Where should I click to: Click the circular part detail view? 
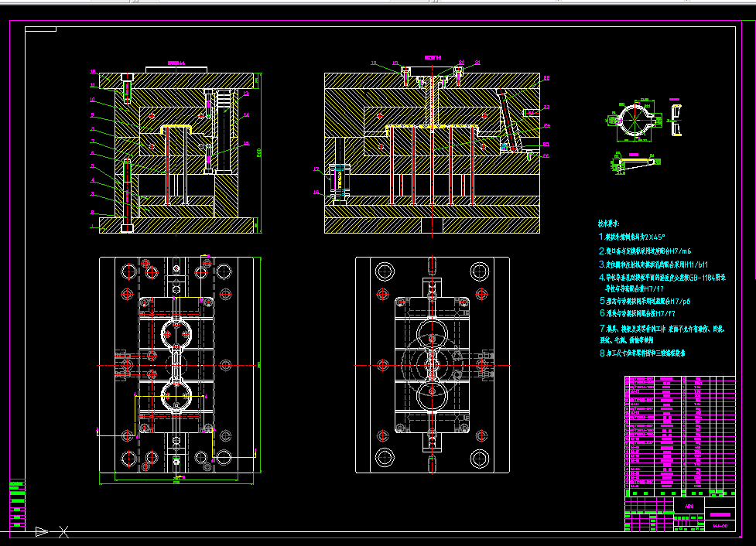635,121
